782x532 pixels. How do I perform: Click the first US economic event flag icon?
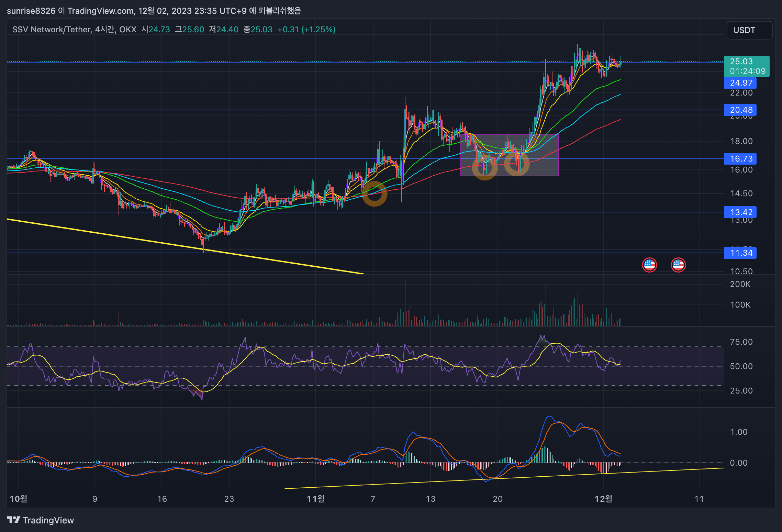point(649,265)
